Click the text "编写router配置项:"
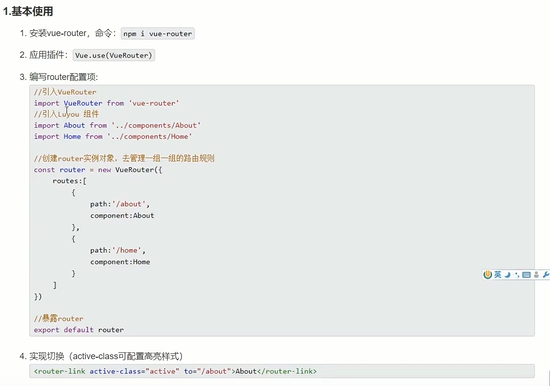Viewport: 550px width, 386px height. click(63, 77)
